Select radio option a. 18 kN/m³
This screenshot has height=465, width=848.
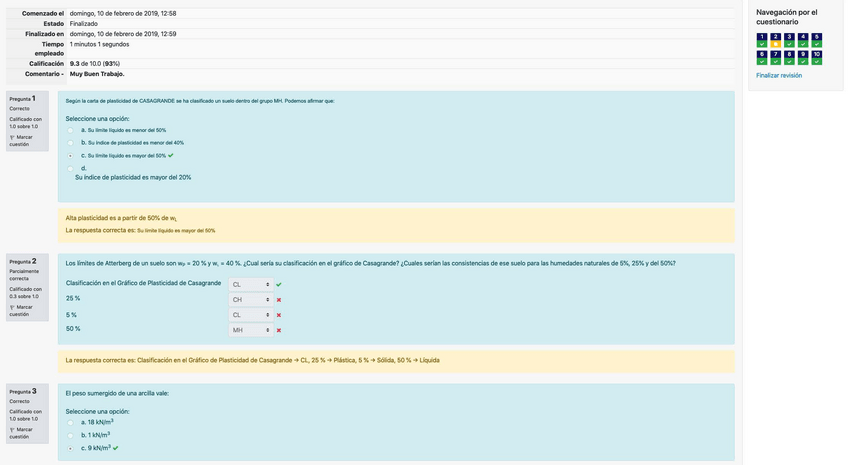click(x=70, y=422)
